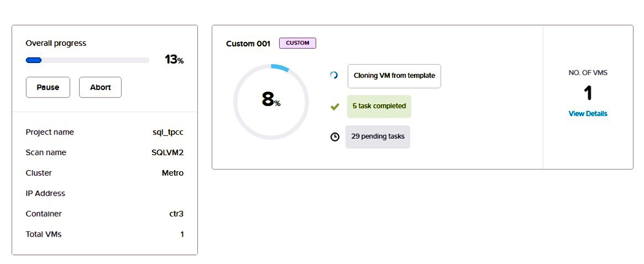The image size is (644, 264).
Task: Click the sql_tpcc project name value
Action: [x=168, y=132]
